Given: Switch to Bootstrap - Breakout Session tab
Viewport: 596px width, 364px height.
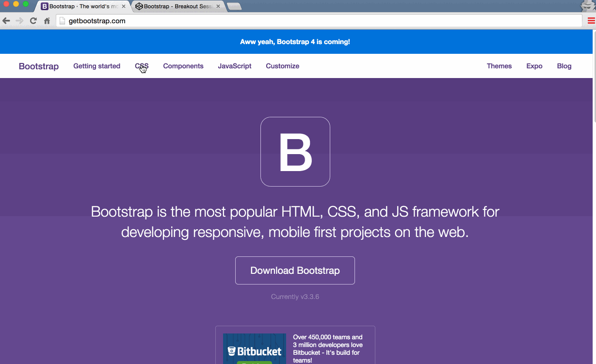Looking at the screenshot, I should [177, 6].
